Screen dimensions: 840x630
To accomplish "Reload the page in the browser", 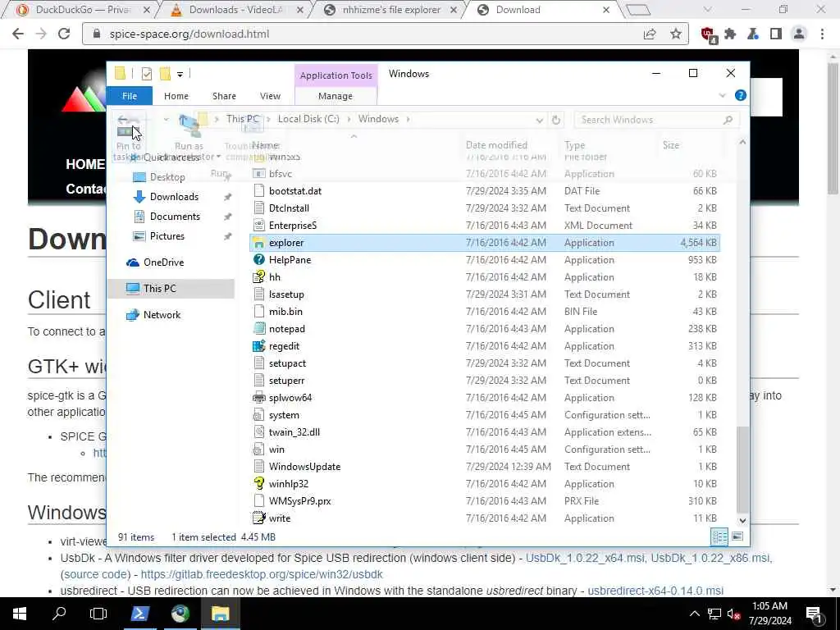I will 64,34.
